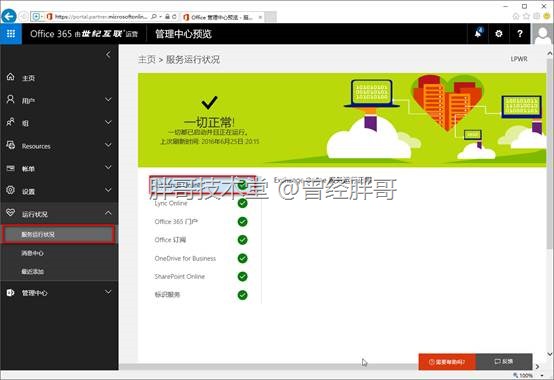Image resolution: width=554 pixels, height=380 pixels.
Task: Open the help question mark in Office header
Action: pos(520,34)
